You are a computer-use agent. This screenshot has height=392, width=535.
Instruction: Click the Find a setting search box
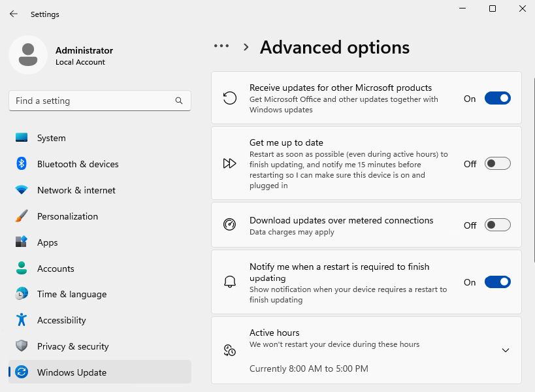(x=99, y=101)
